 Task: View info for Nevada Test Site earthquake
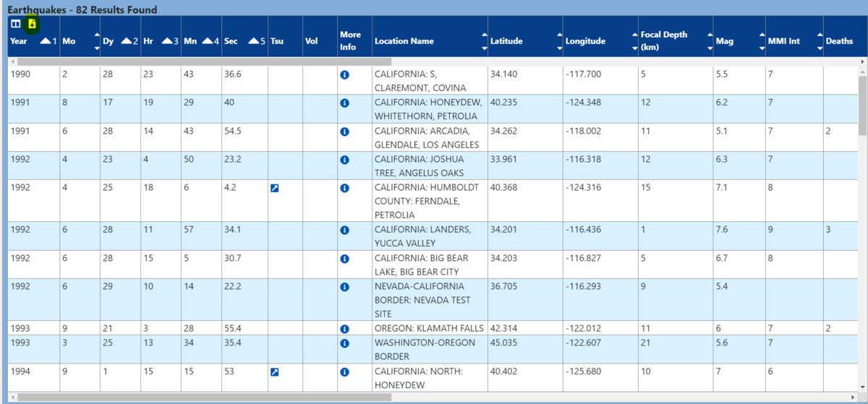point(344,287)
